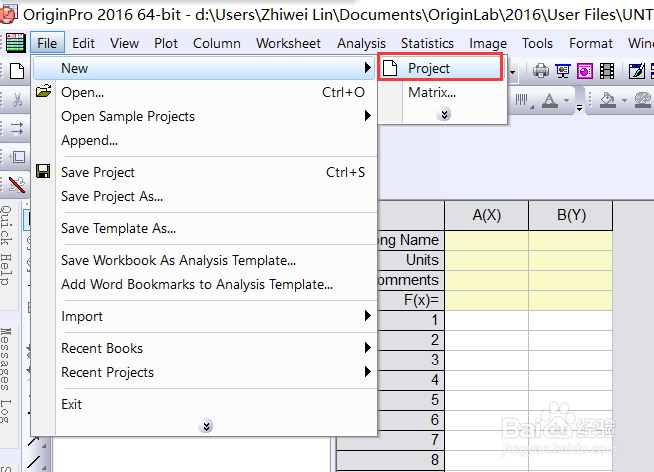This screenshot has width=654, height=472.
Task: Open the Statistics menu
Action: pyautogui.click(x=427, y=43)
